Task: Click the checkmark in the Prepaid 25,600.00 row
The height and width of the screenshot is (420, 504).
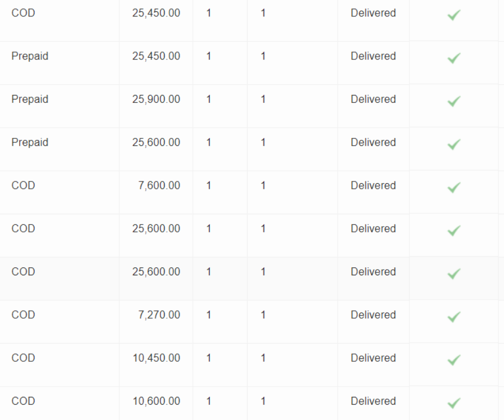Action: click(x=454, y=144)
